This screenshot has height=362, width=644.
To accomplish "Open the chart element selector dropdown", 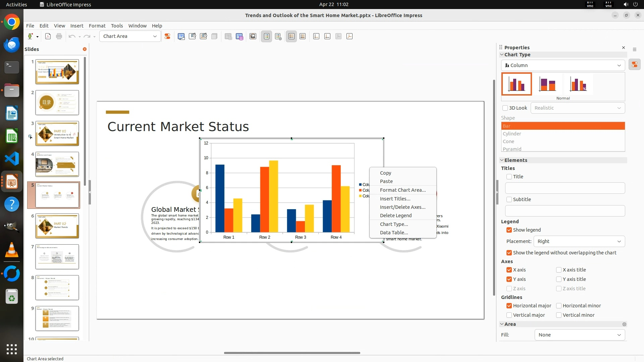I will coord(155,36).
